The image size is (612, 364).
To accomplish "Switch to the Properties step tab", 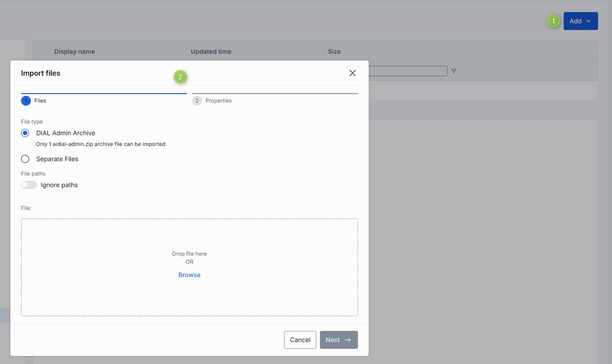I will (219, 101).
